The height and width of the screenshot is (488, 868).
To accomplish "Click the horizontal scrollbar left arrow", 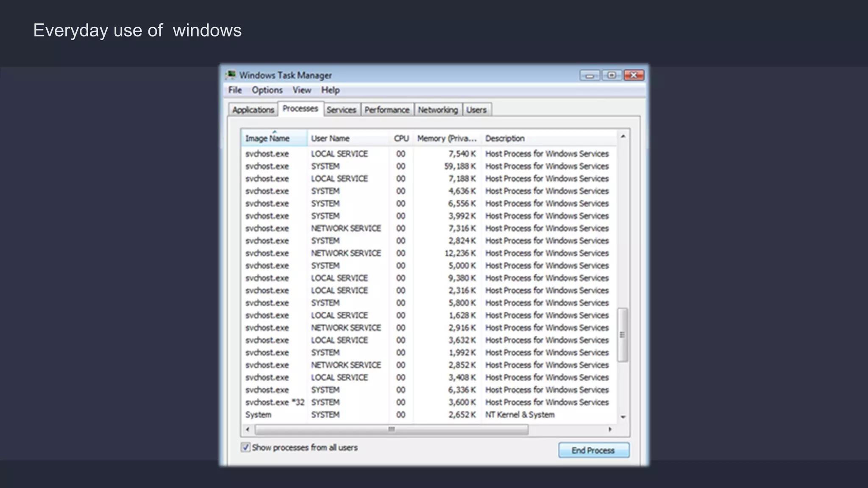I will click(248, 430).
